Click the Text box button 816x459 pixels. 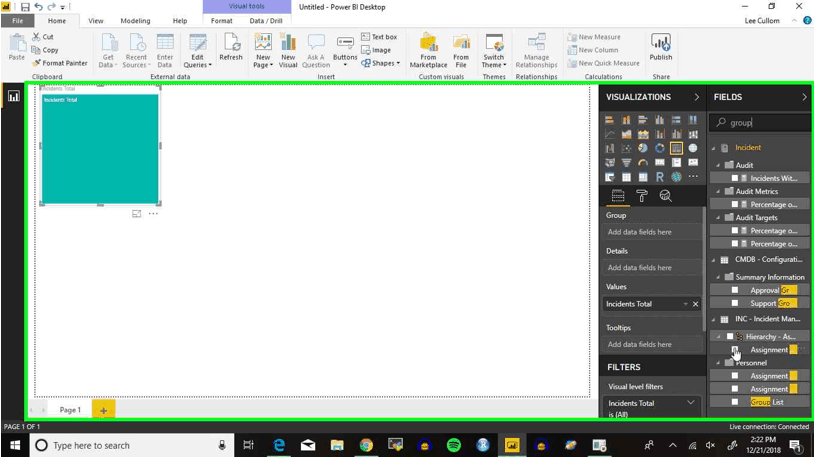tap(379, 37)
